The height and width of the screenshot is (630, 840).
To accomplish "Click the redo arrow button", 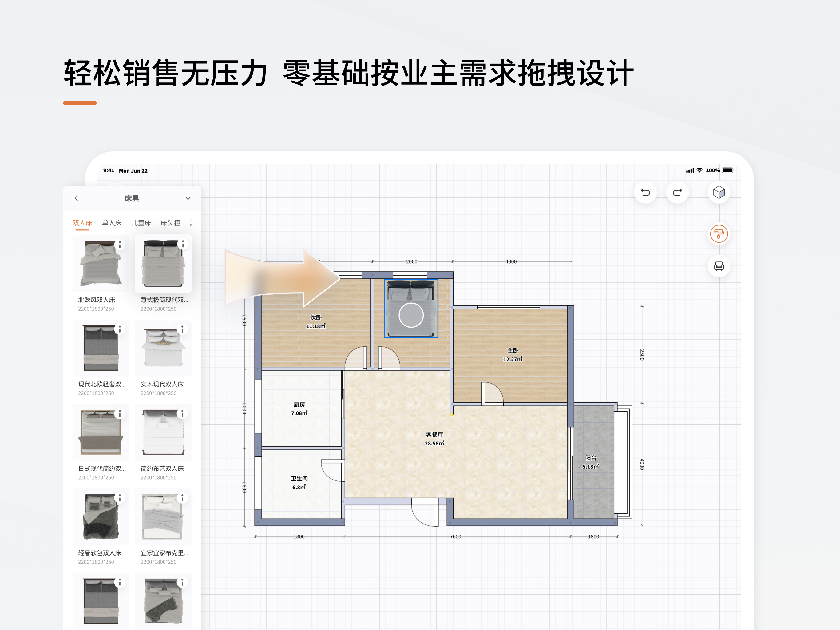I will [x=677, y=192].
